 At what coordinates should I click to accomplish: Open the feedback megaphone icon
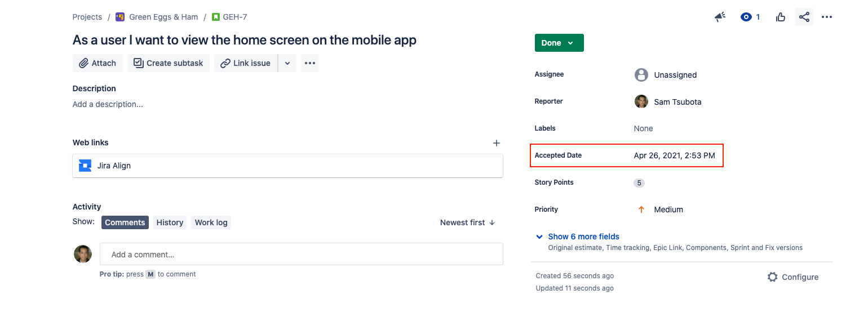point(720,17)
